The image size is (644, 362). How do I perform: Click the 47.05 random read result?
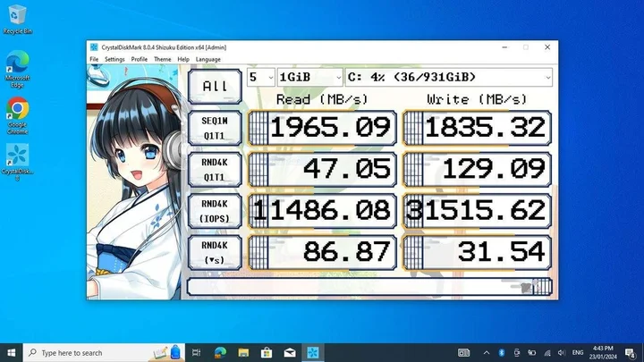[x=322, y=169]
